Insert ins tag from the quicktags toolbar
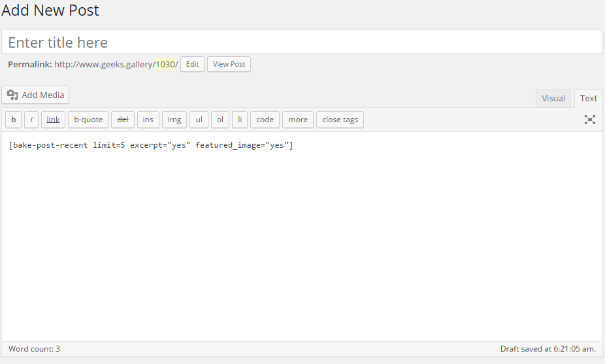Screen dimensions: 605x364 (x=148, y=120)
